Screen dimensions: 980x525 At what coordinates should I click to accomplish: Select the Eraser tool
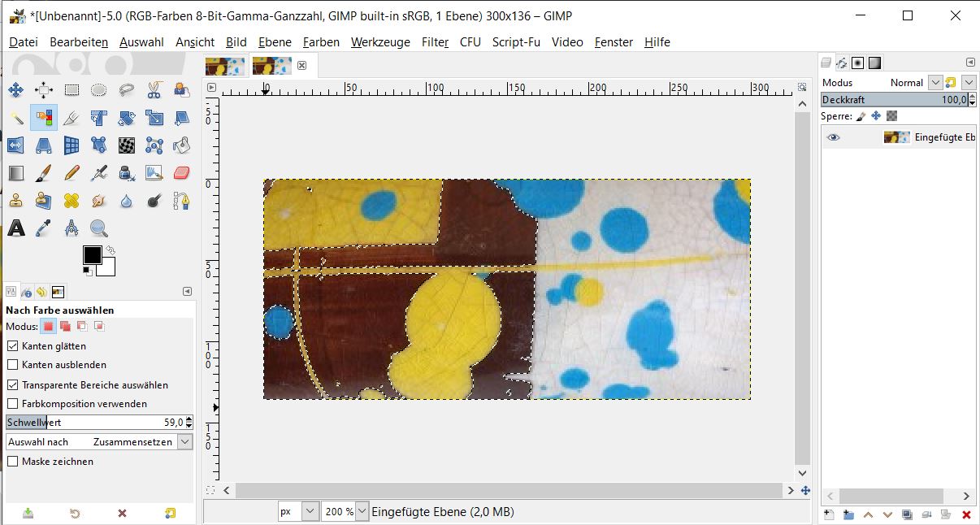[182, 173]
